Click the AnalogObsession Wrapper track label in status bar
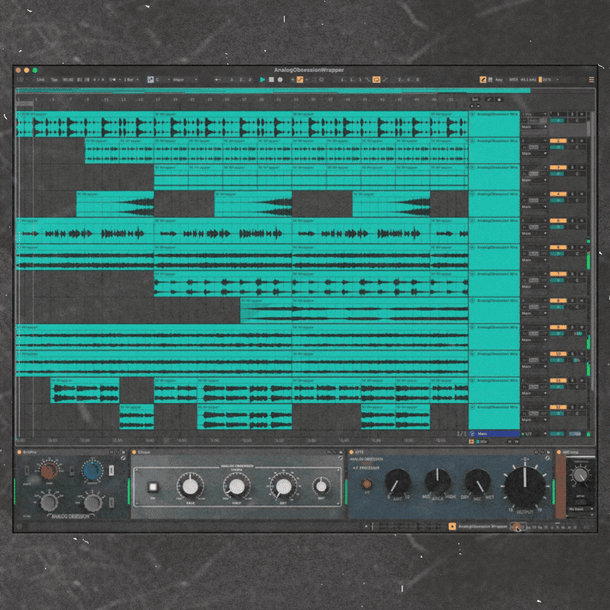Screen dimensions: 610x610 pyautogui.click(x=482, y=526)
